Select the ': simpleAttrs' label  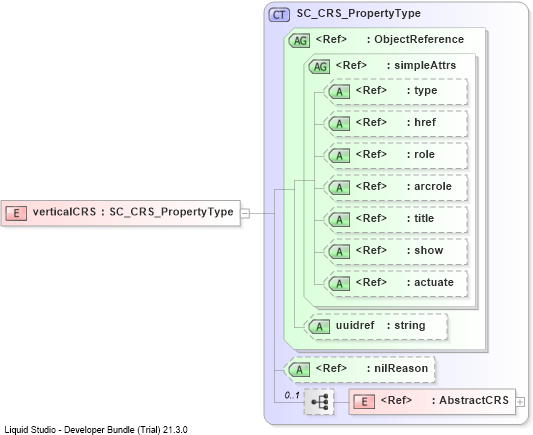coord(422,65)
